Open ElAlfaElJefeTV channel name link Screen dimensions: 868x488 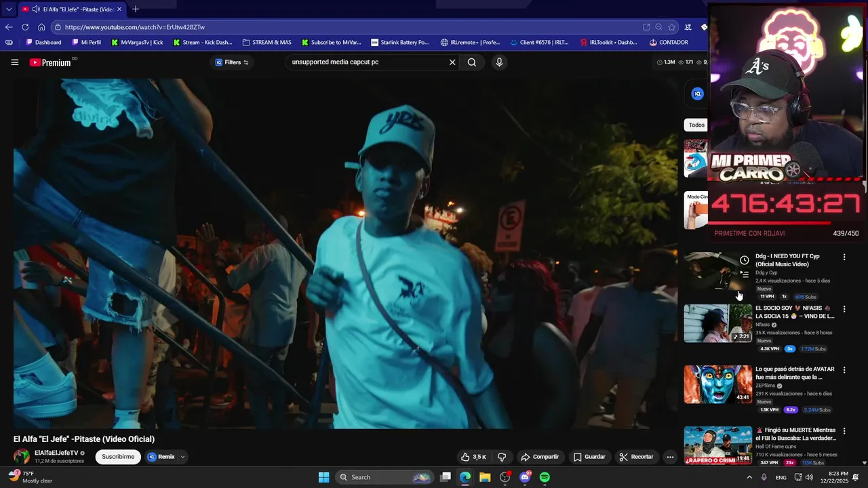point(56,453)
